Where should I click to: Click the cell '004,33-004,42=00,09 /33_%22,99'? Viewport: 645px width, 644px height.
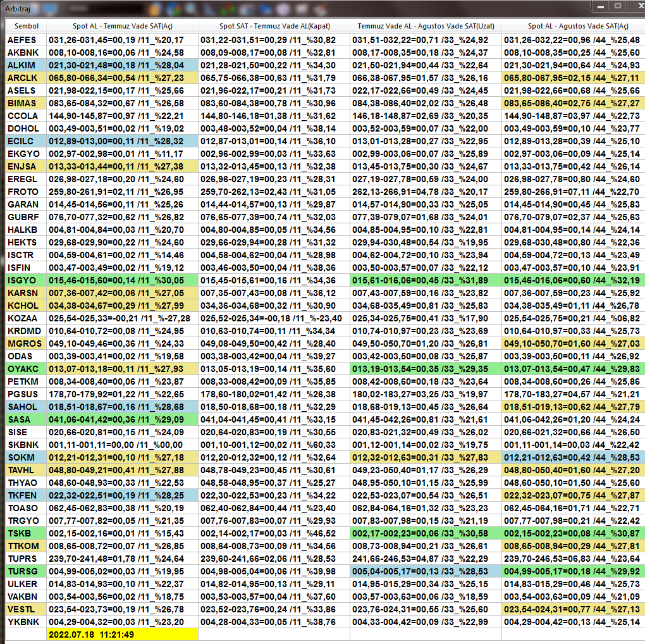click(x=426, y=622)
